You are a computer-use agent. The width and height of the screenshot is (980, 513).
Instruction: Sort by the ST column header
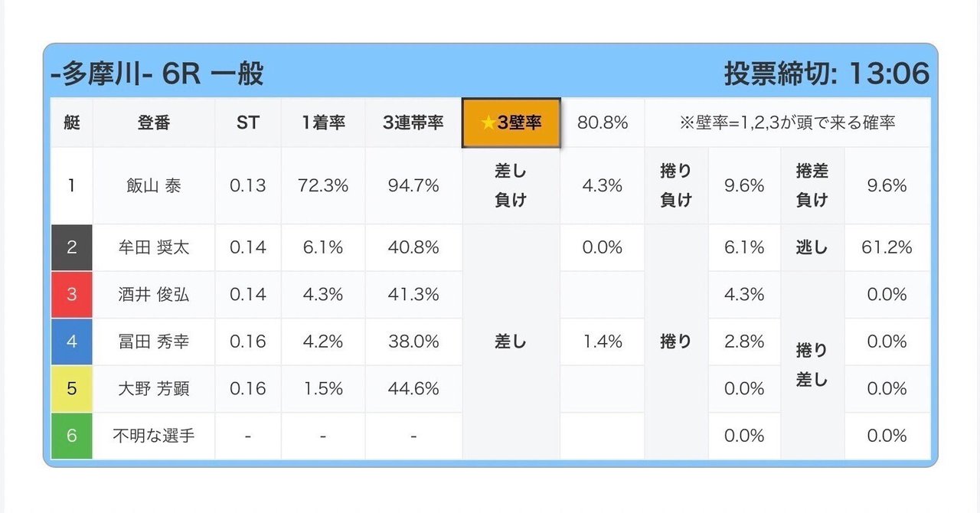pos(248,123)
